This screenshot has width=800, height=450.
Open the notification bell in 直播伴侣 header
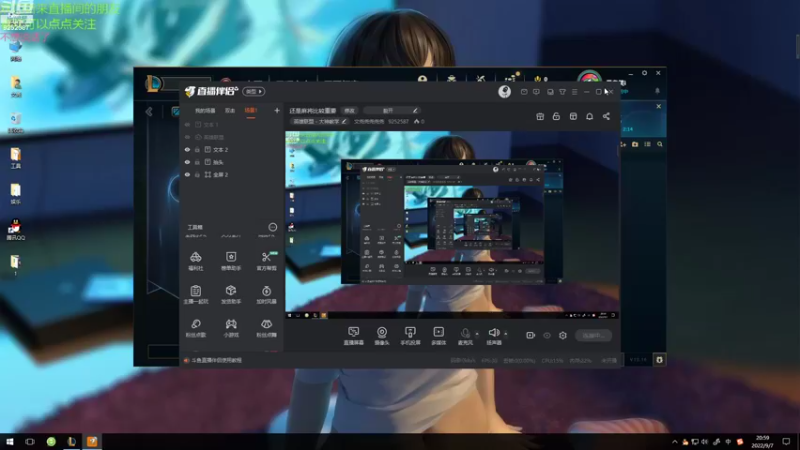coord(589,116)
